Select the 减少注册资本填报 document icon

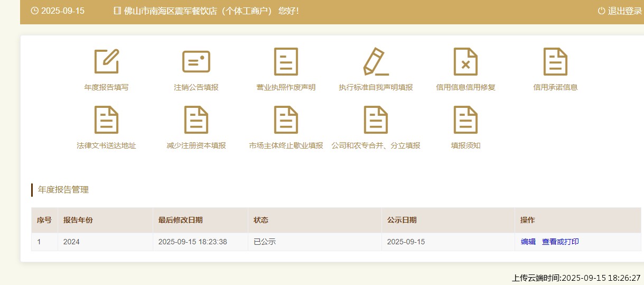click(x=196, y=119)
